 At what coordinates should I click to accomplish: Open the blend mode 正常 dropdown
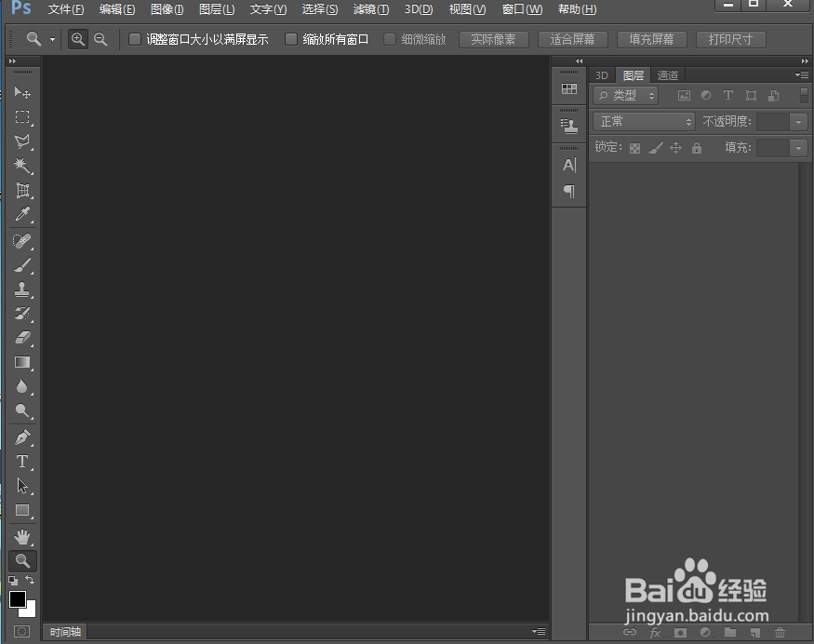click(x=643, y=121)
